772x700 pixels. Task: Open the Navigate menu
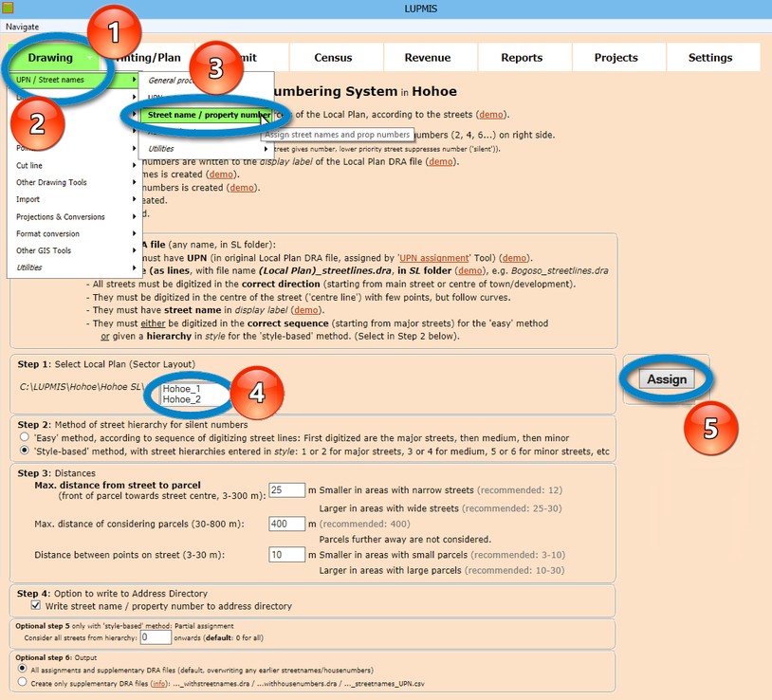(x=22, y=27)
